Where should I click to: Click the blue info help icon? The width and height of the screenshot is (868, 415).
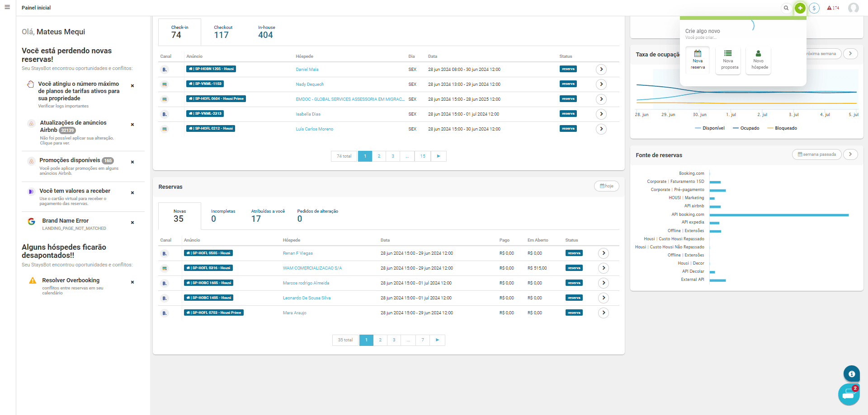(852, 373)
